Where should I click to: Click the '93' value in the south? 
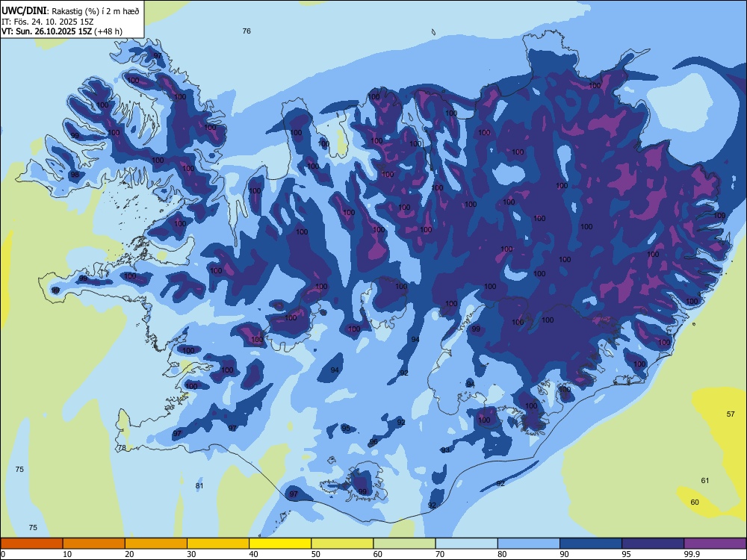click(445, 449)
